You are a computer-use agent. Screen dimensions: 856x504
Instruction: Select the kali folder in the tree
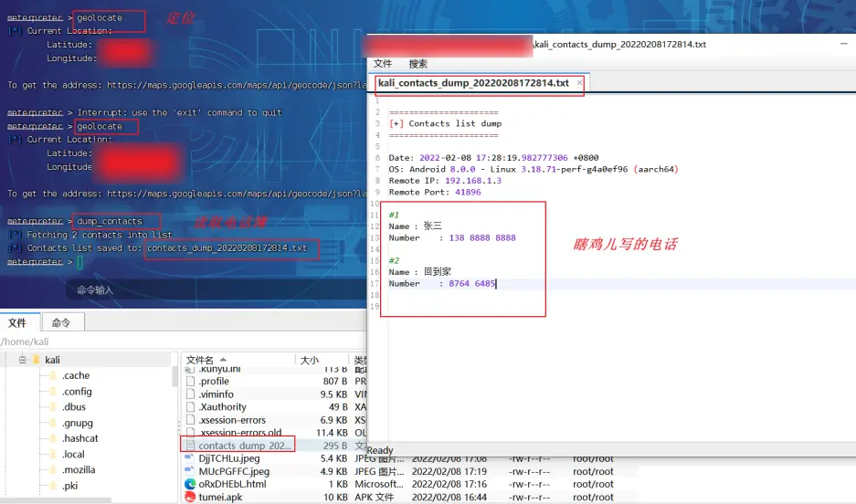click(x=52, y=360)
